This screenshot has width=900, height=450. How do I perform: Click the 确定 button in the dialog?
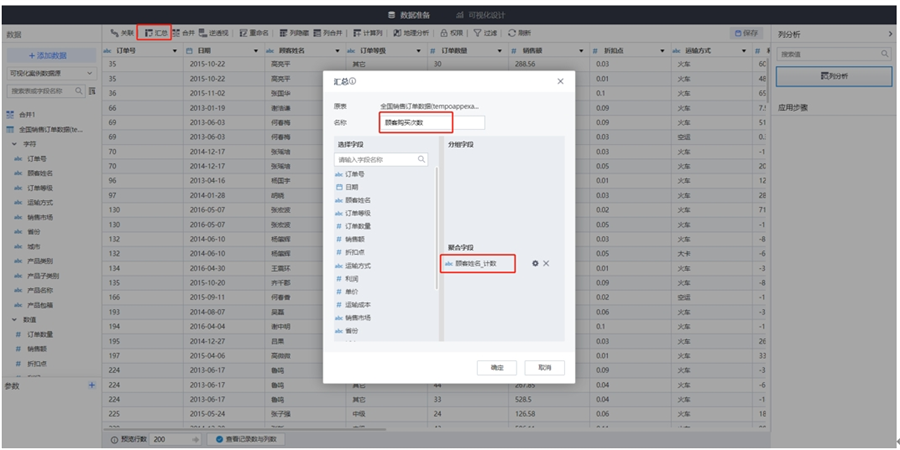(x=498, y=367)
